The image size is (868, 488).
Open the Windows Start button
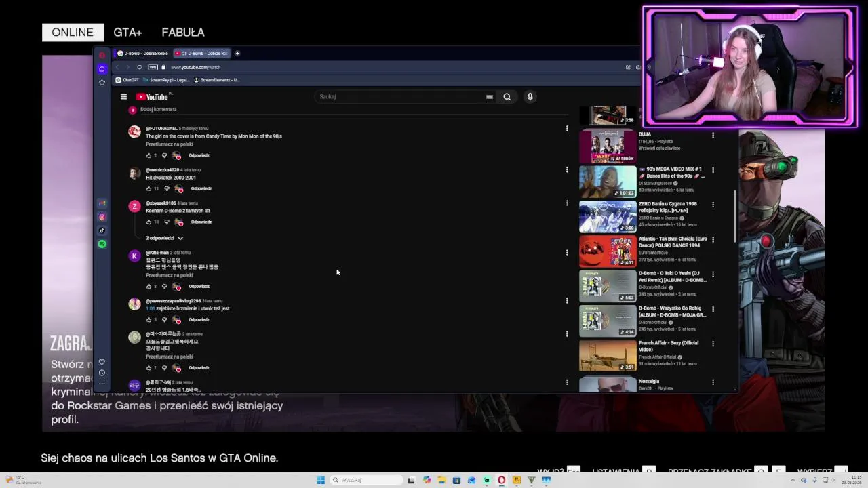point(321,480)
